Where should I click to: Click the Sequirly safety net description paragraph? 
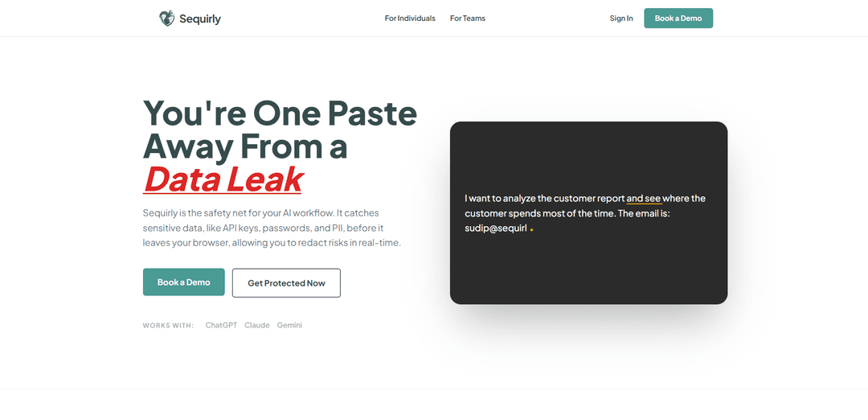[x=272, y=228]
